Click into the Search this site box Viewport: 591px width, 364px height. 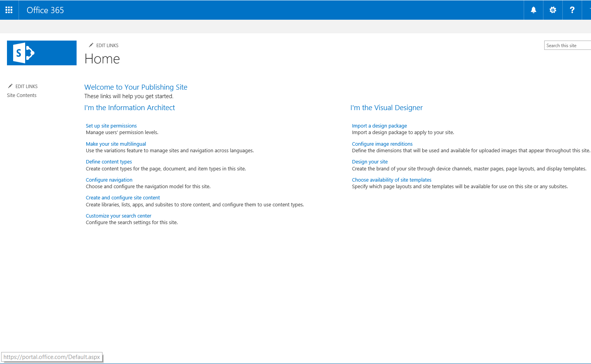click(x=567, y=45)
